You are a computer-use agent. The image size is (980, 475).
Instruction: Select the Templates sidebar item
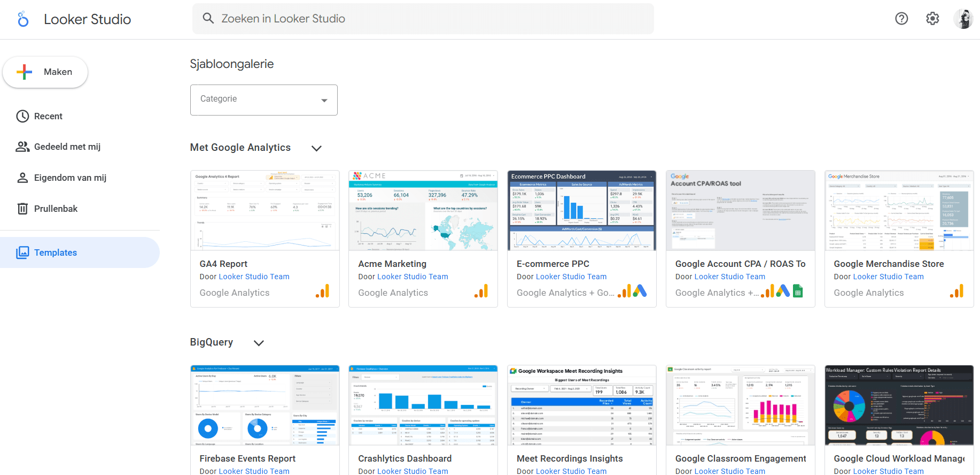[80, 252]
